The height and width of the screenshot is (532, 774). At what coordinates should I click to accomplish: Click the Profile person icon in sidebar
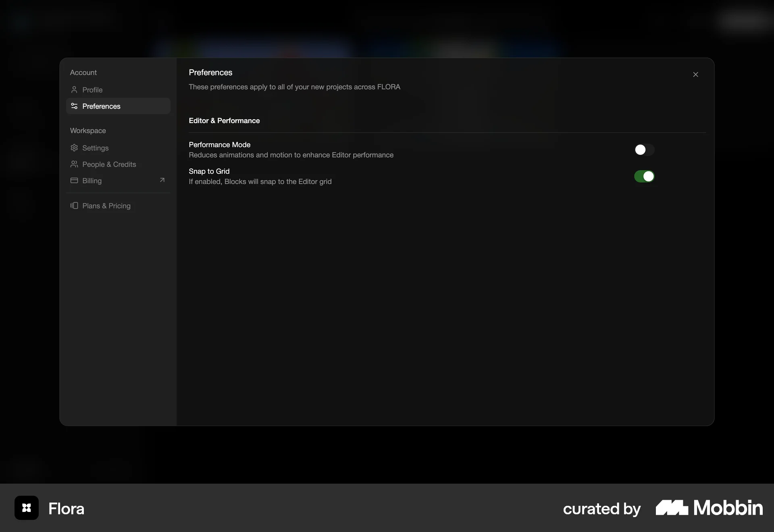(x=74, y=89)
